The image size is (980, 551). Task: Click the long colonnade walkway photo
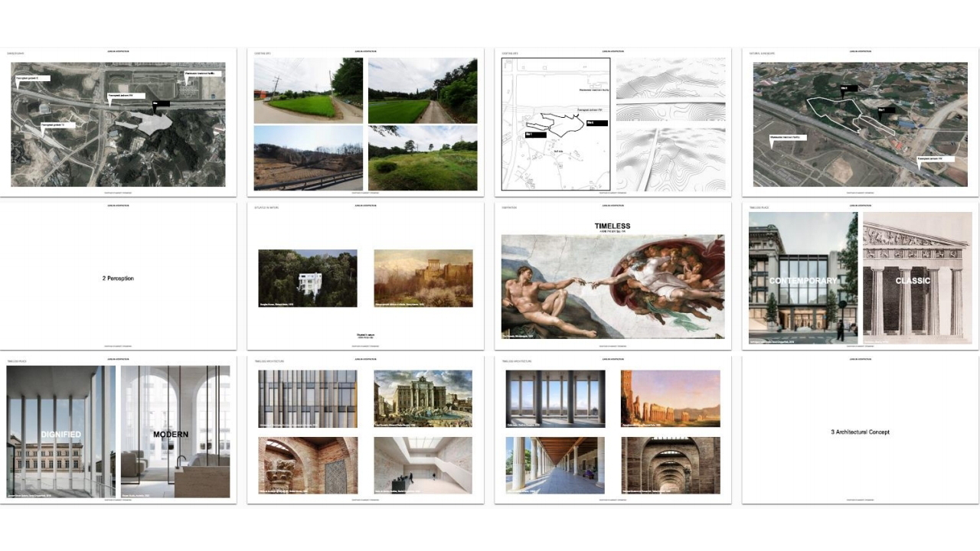555,465
